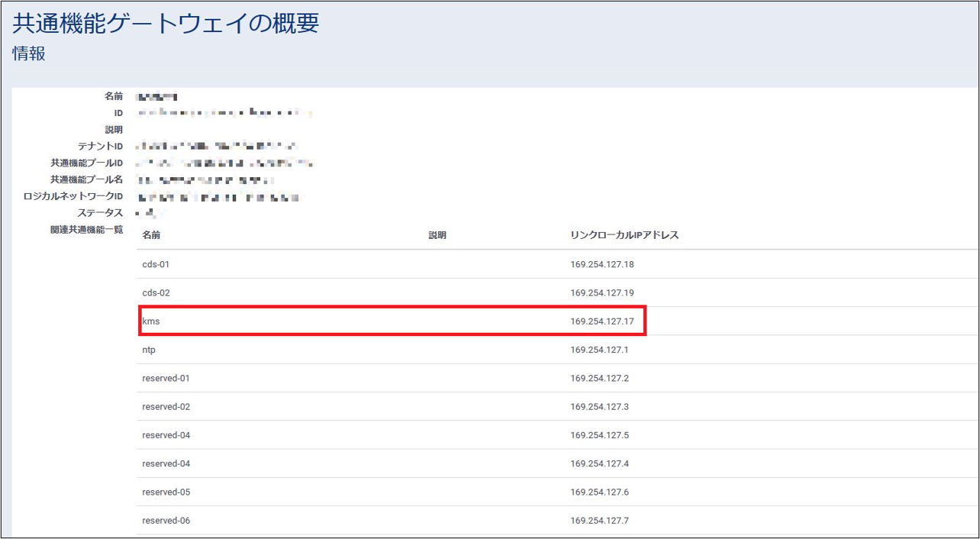Click the テナントID field label
This screenshot has height=539, width=980.
click(100, 147)
